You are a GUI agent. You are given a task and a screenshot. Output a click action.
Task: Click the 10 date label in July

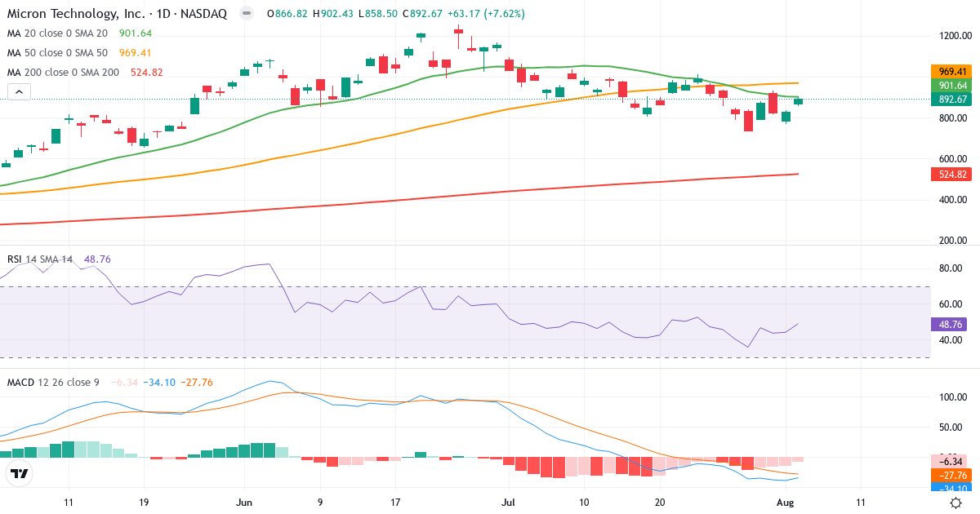tap(584, 503)
